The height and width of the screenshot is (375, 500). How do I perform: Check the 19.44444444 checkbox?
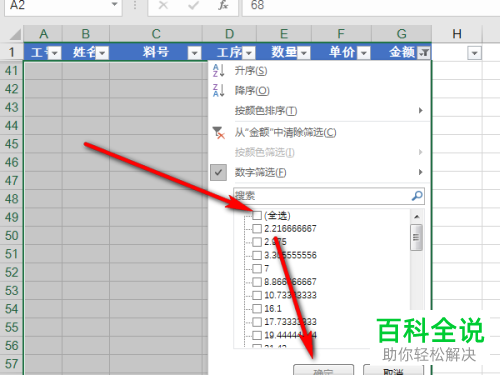pyautogui.click(x=257, y=335)
